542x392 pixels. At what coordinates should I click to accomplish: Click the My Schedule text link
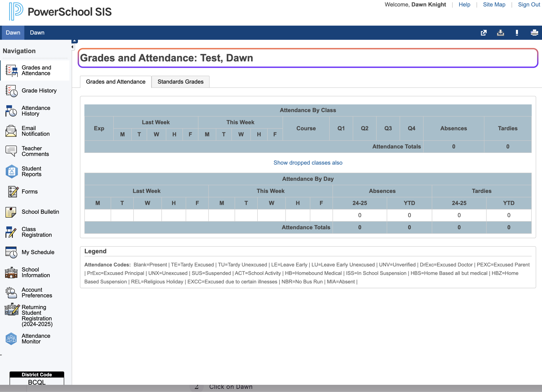pos(38,252)
